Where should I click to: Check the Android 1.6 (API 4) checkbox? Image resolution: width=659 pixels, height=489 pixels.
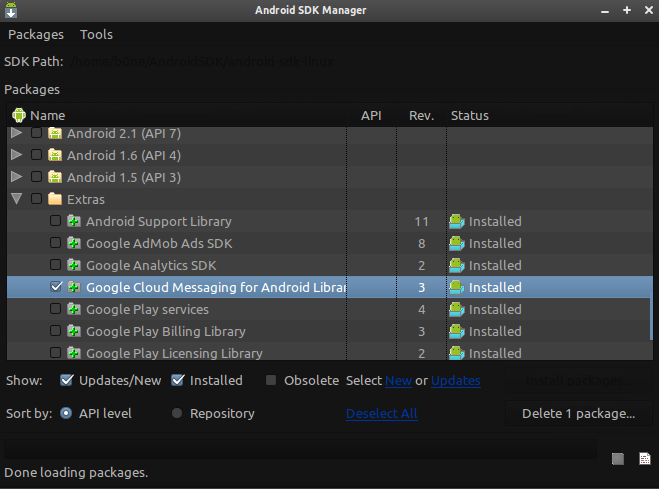pyautogui.click(x=37, y=155)
